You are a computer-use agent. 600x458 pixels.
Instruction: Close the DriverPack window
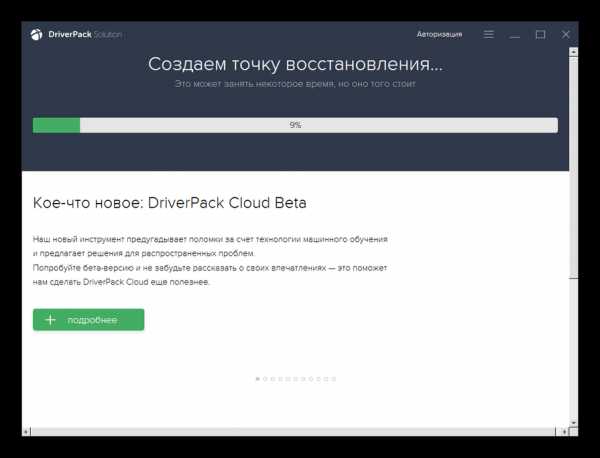point(566,34)
